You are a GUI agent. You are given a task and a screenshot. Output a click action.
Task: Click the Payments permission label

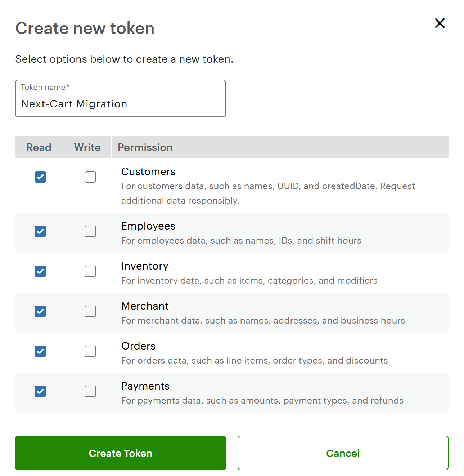click(x=145, y=386)
